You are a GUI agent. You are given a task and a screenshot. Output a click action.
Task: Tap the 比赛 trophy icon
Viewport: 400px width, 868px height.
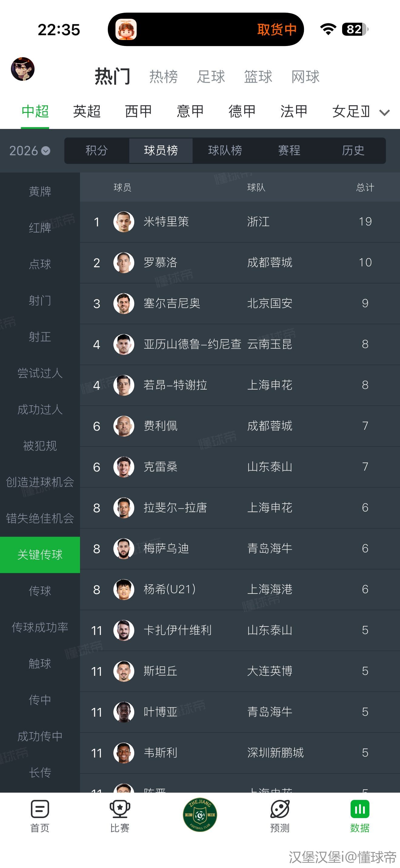click(120, 809)
